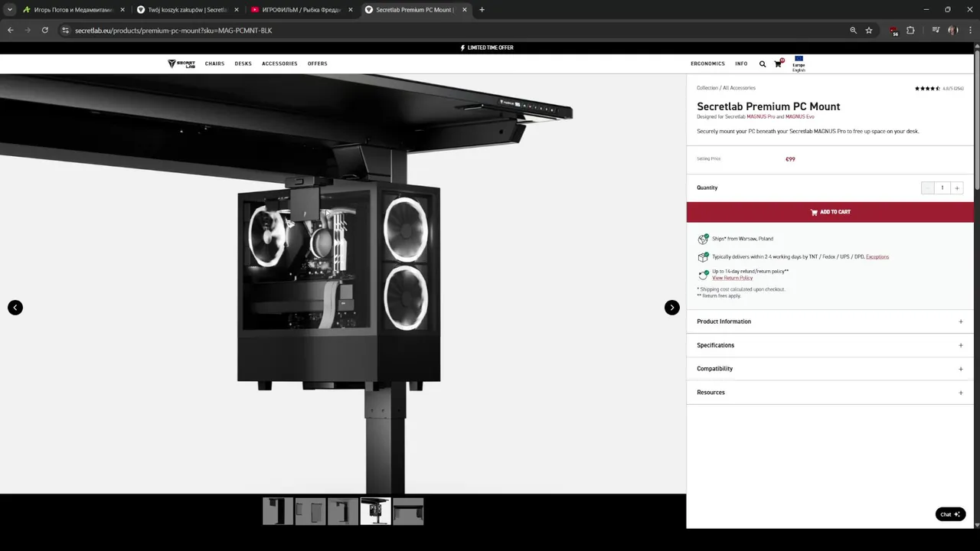Open the View Return Policy link
The image size is (980, 551).
[x=733, y=278]
